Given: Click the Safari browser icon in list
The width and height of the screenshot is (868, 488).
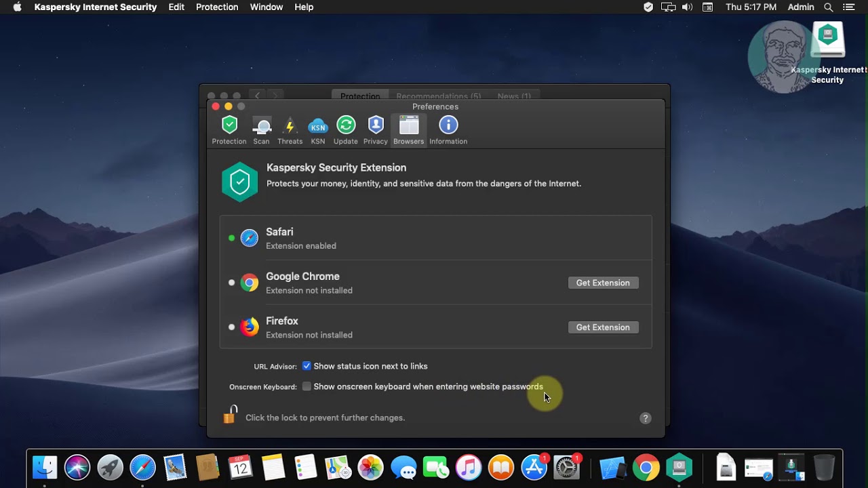Looking at the screenshot, I should click(x=250, y=238).
